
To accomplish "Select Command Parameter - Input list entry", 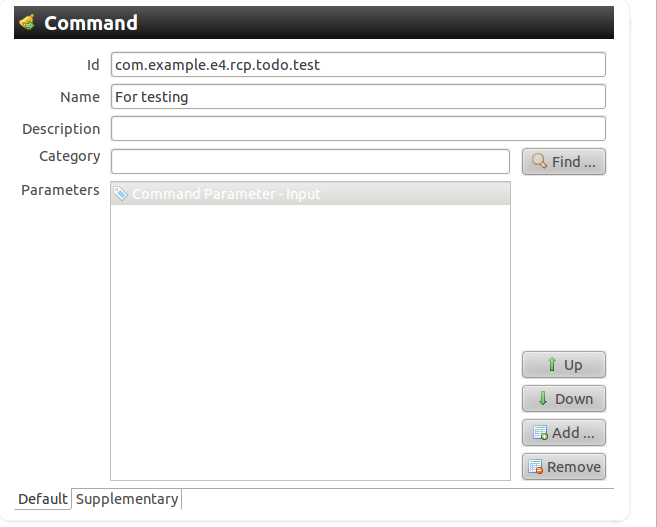I will pyautogui.click(x=226, y=194).
